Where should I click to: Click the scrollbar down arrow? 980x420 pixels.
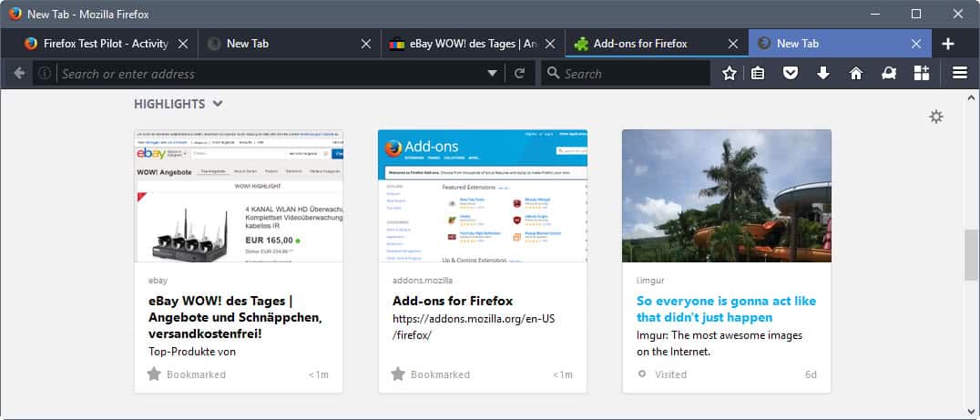(971, 411)
